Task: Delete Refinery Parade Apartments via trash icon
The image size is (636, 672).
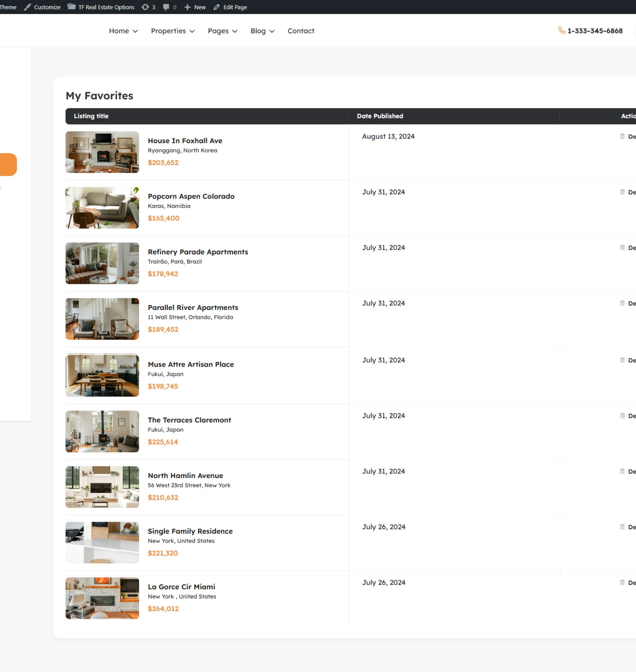Action: (622, 248)
